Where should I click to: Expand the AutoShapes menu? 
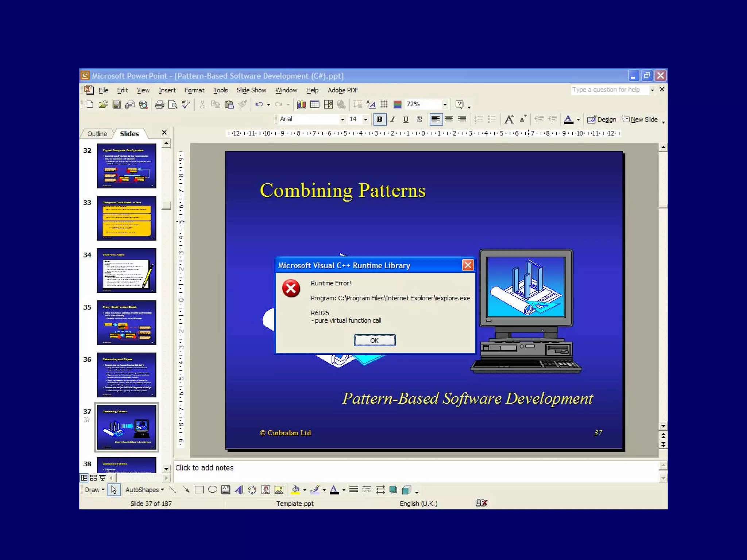(x=144, y=490)
